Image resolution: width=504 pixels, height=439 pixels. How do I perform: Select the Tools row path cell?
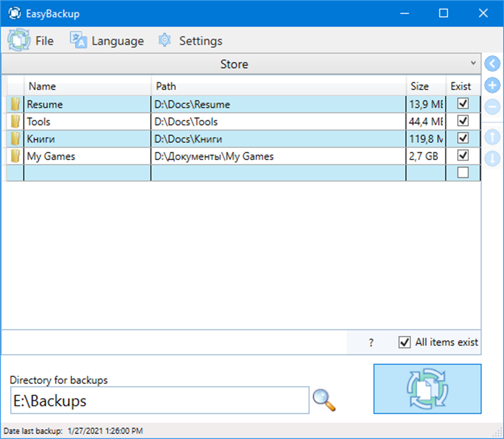pos(278,122)
